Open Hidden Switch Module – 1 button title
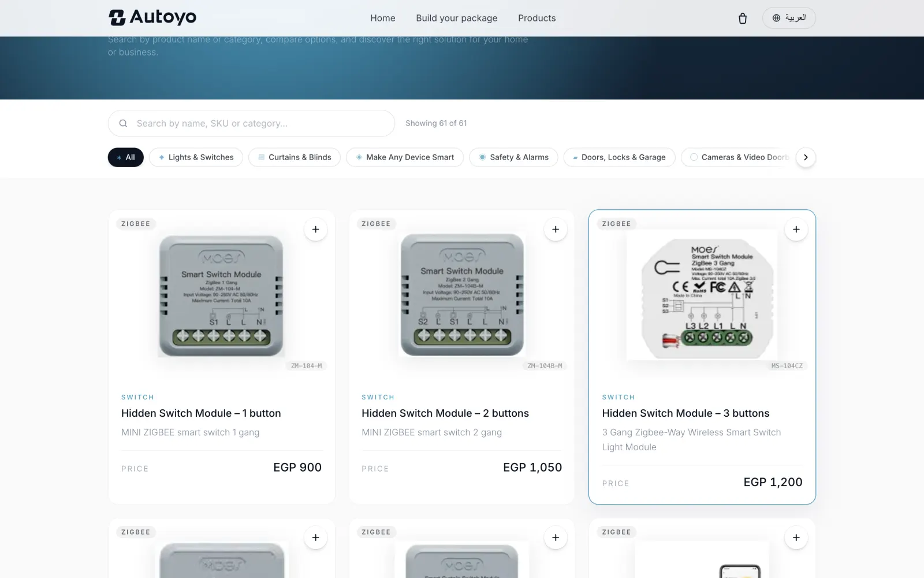924x578 pixels. tap(201, 413)
